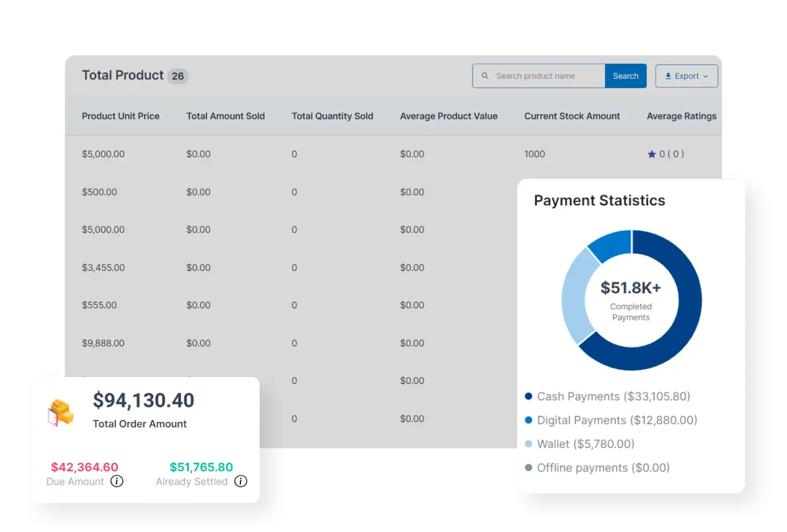Click the search magnifier icon
This screenshot has height=532, width=787.
point(486,76)
